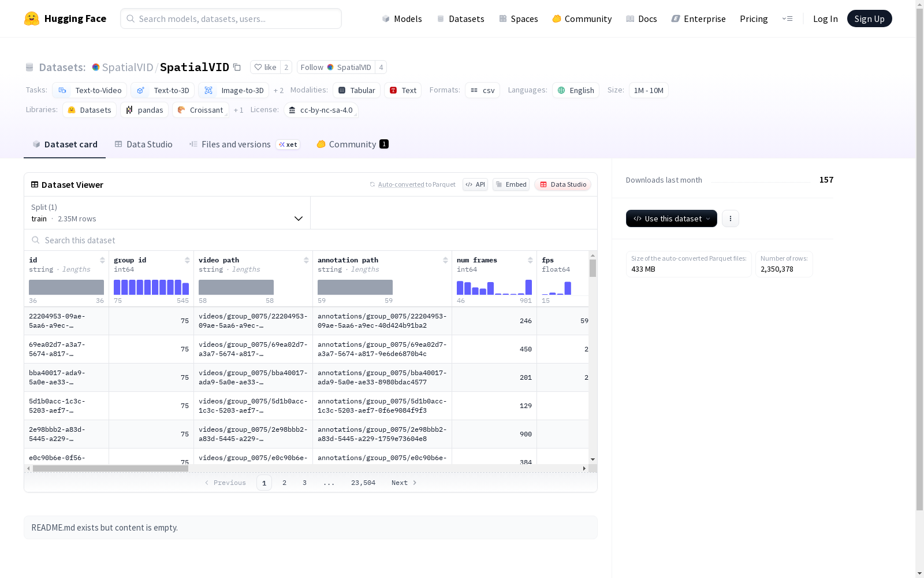Select the 1M - 10M size tag
Viewport: 924px width, 578px height.
pyautogui.click(x=649, y=90)
